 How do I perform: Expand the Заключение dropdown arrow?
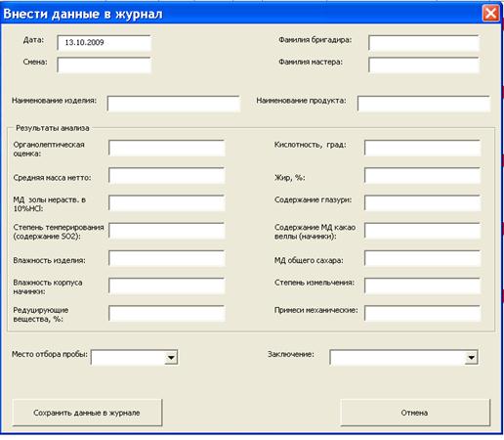(471, 358)
